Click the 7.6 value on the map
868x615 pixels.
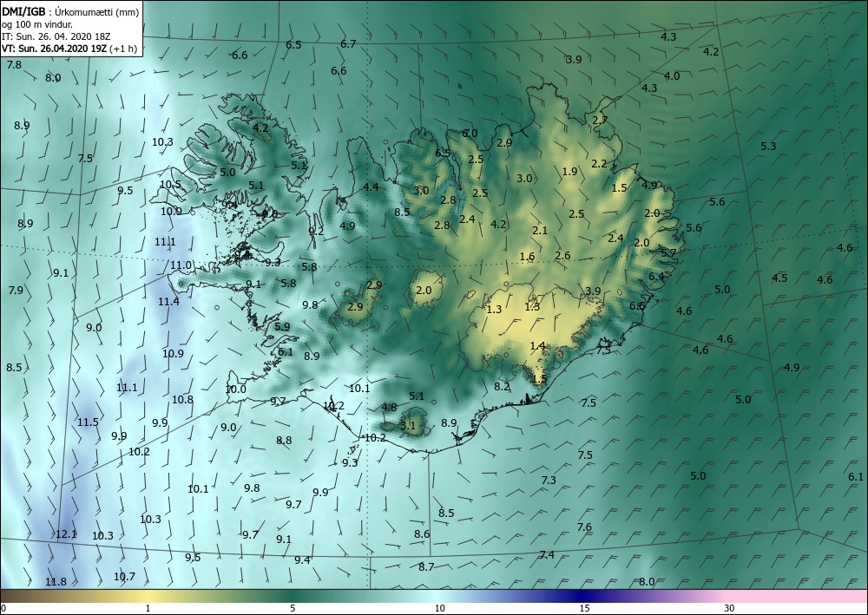pos(584,527)
